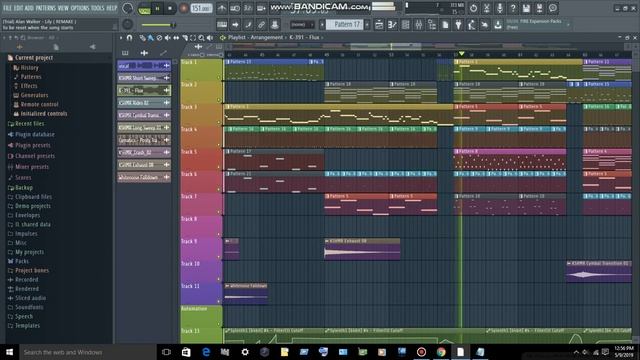
Task: Select the Zoom magnifier tool in playlist toolbar
Action: (x=201, y=38)
